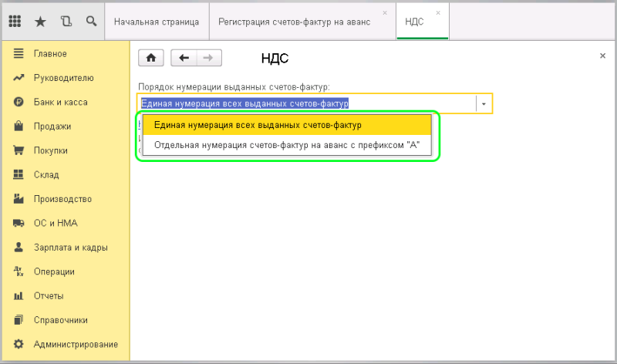
Task: Click the Зарплата и кадры person icon
Action: point(19,247)
